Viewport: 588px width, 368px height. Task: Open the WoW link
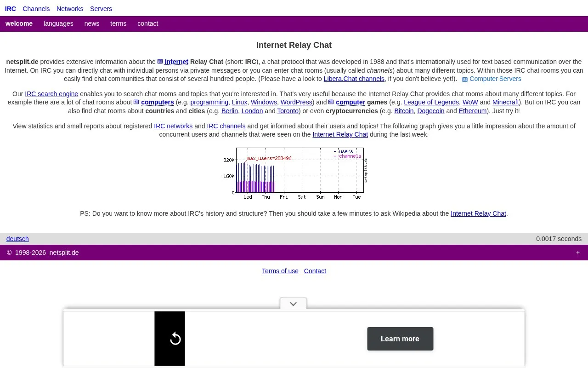coord(470,102)
